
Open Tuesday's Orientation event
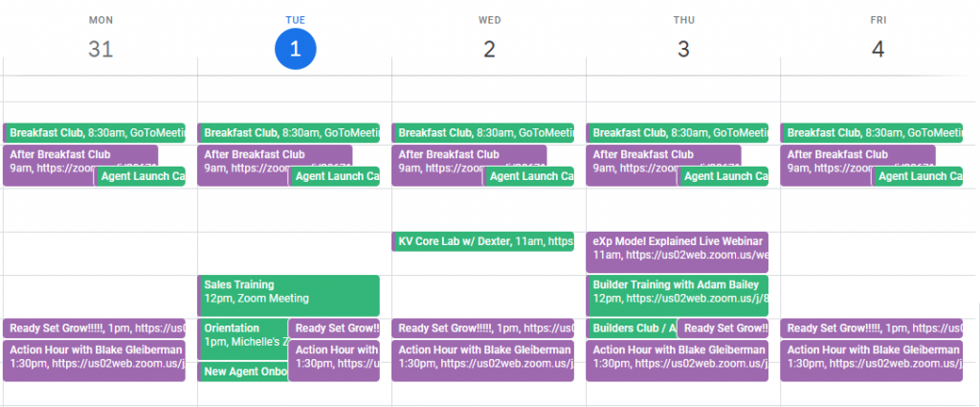pyautogui.click(x=242, y=339)
